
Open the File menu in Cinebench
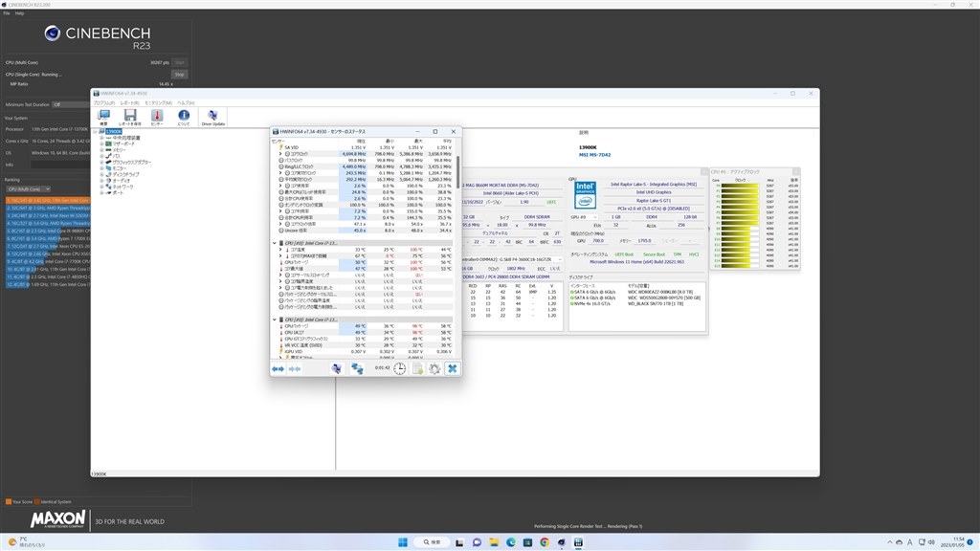[x=7, y=13]
